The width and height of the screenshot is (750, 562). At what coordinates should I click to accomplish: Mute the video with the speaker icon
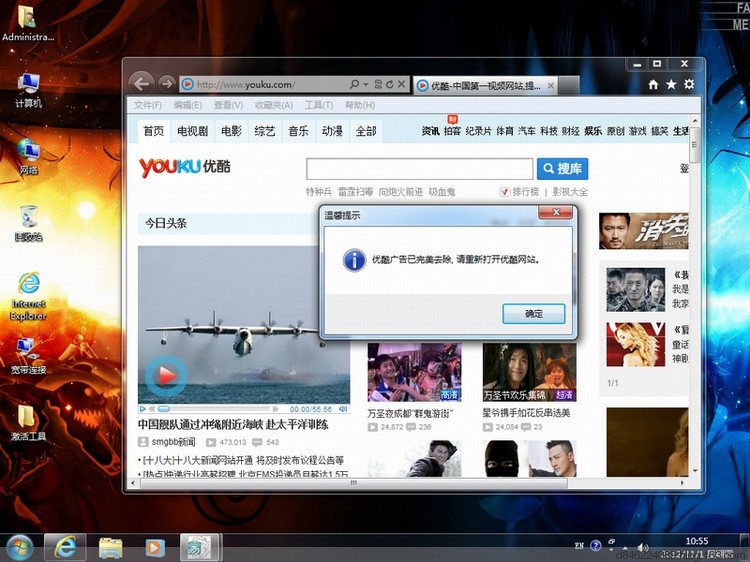[343, 409]
